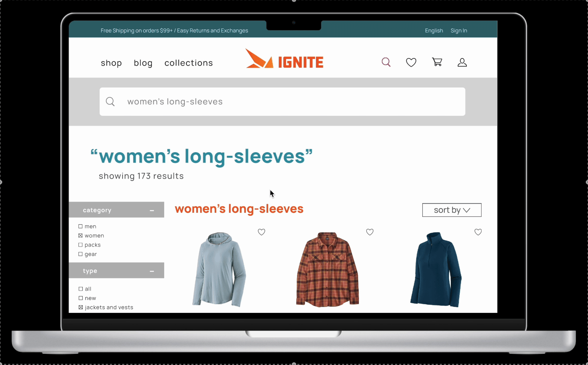Open the blog menu item
Screen dimensions: 588x365
point(143,63)
